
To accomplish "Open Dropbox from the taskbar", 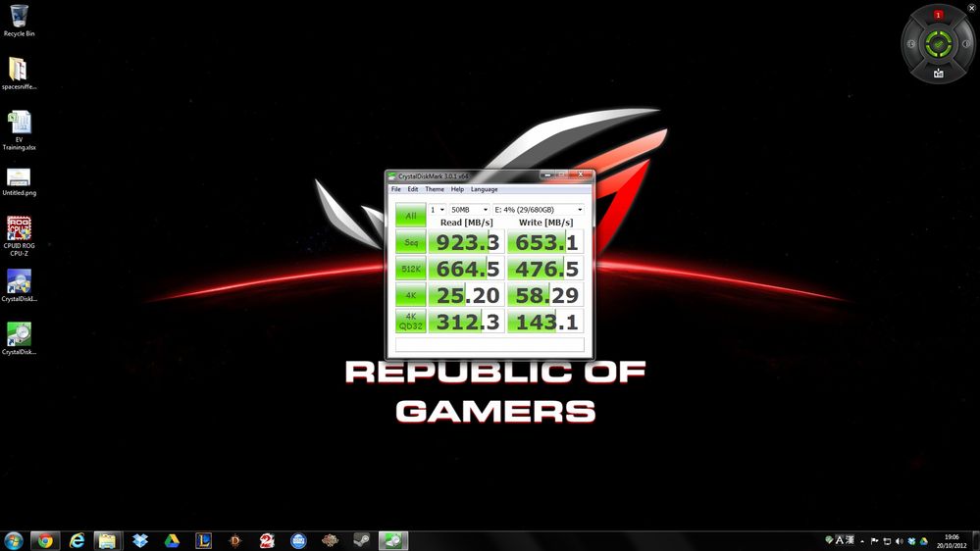I will pos(140,540).
